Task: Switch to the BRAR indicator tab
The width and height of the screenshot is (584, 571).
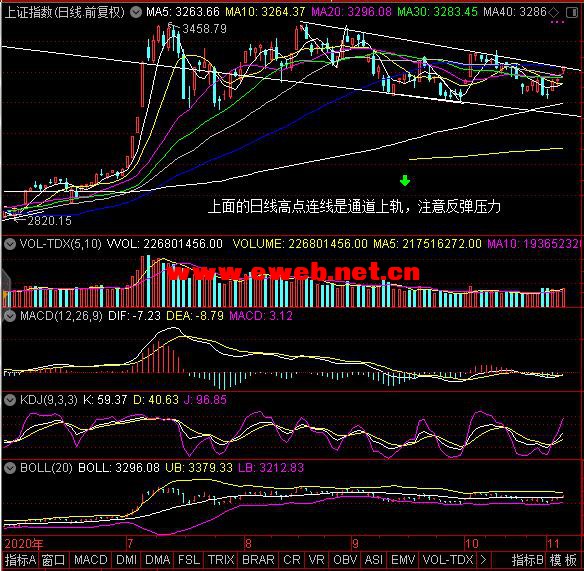Action: 258,560
